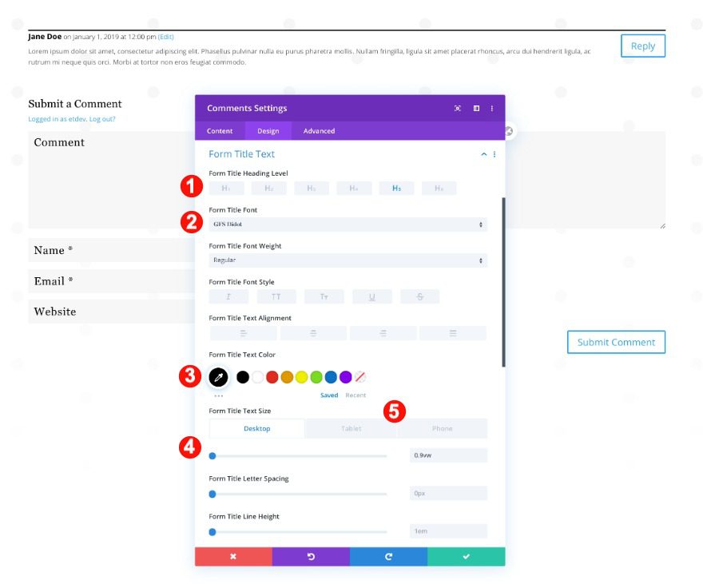Toggle strikethrough font style

(419, 297)
